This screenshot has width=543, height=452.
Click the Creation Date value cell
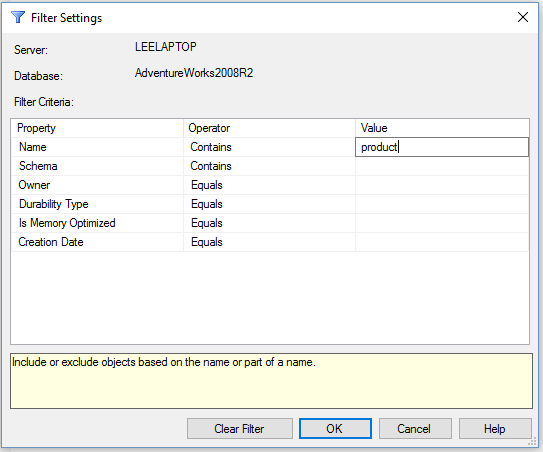[442, 242]
